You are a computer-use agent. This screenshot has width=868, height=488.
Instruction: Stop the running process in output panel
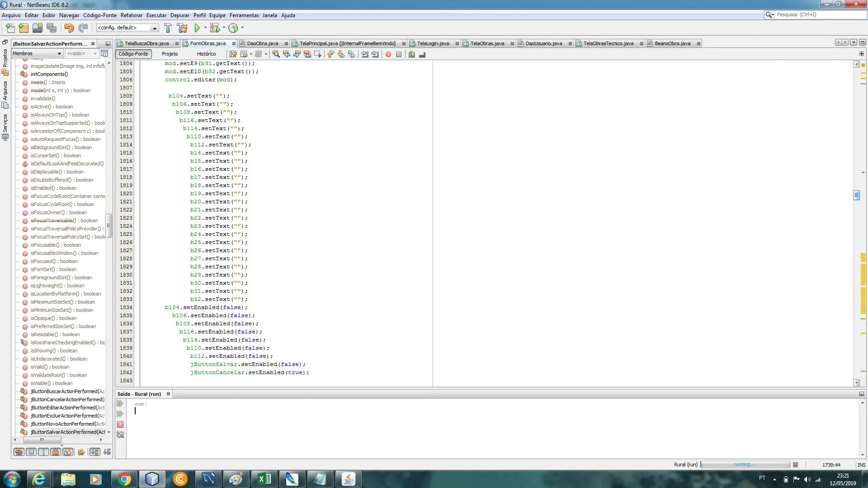pyautogui.click(x=120, y=424)
